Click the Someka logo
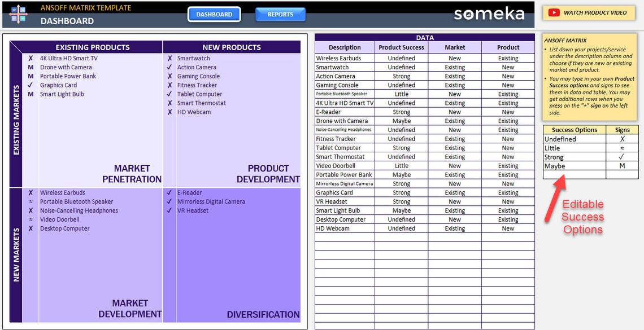 (x=489, y=14)
